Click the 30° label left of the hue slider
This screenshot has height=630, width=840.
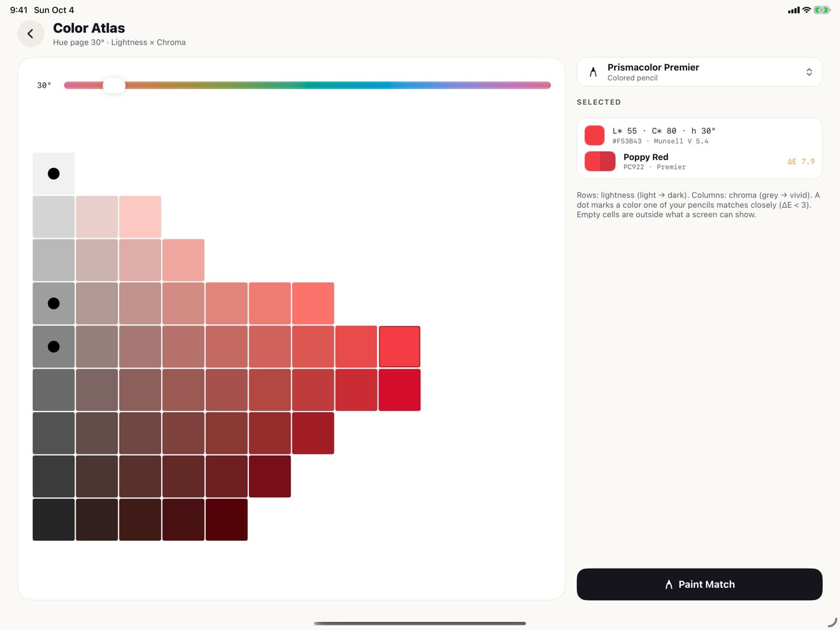(x=44, y=85)
